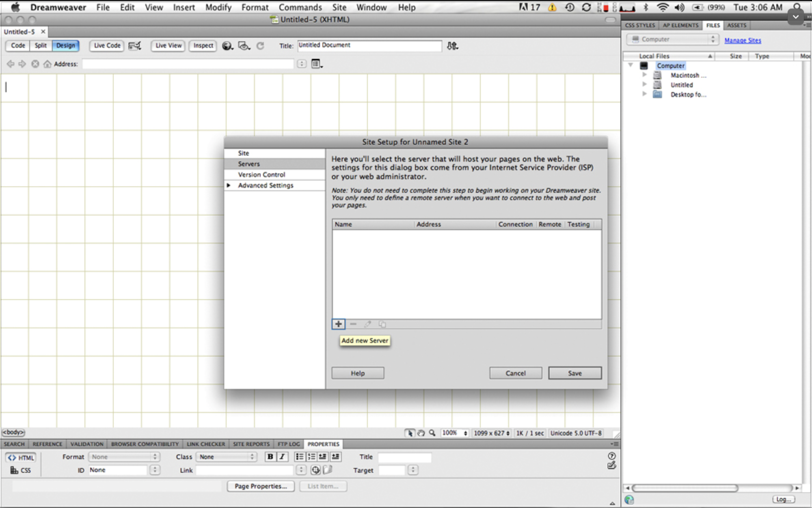Click the document Title input field
Screen dimensions: 812x508
369,45
